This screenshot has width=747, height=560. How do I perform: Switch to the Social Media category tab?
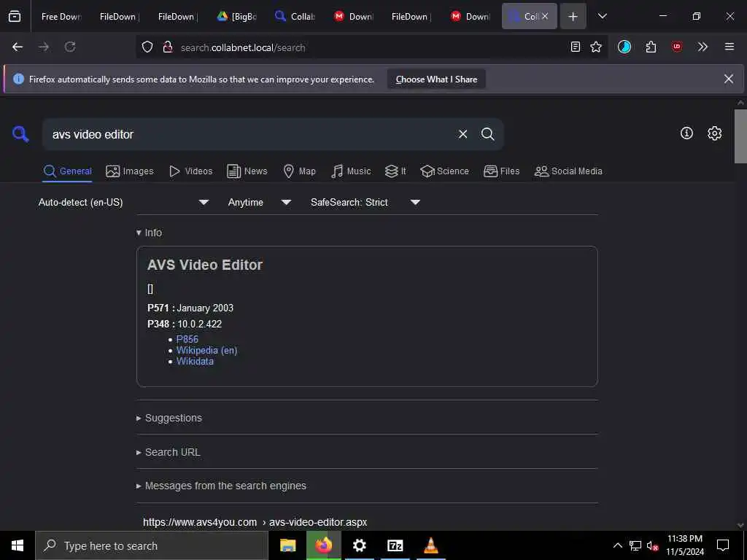pyautogui.click(x=568, y=171)
